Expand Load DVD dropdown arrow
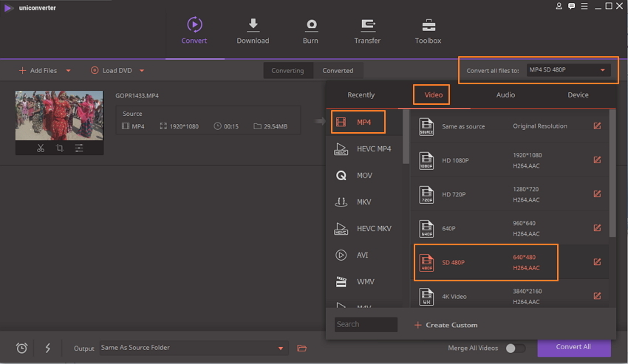 point(142,70)
